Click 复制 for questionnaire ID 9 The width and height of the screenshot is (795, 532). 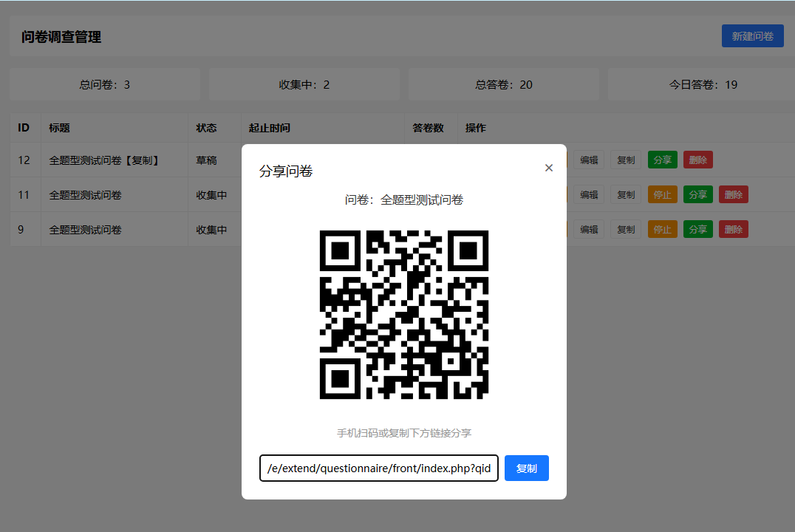626,229
